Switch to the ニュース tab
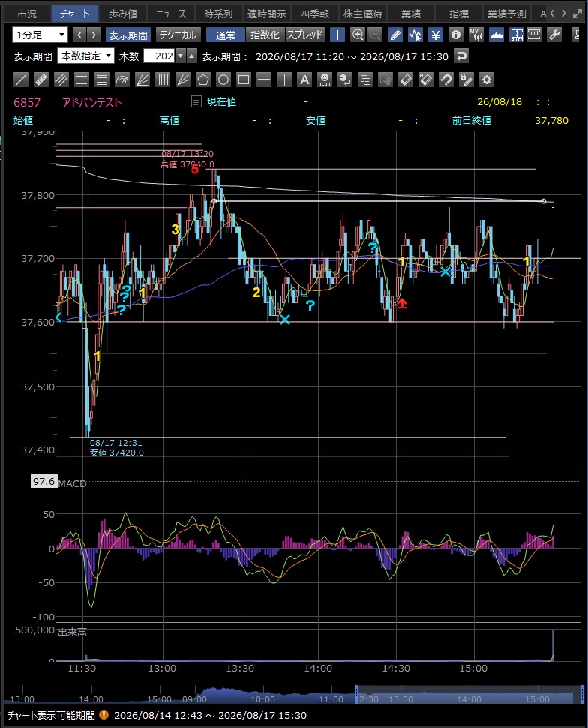This screenshot has height=728, width=588. pos(171,14)
